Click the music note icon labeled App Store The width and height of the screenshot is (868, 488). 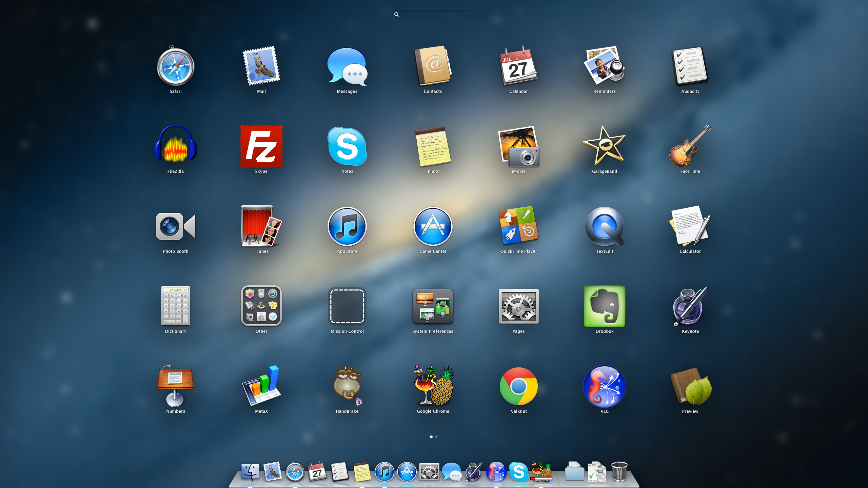[347, 226]
